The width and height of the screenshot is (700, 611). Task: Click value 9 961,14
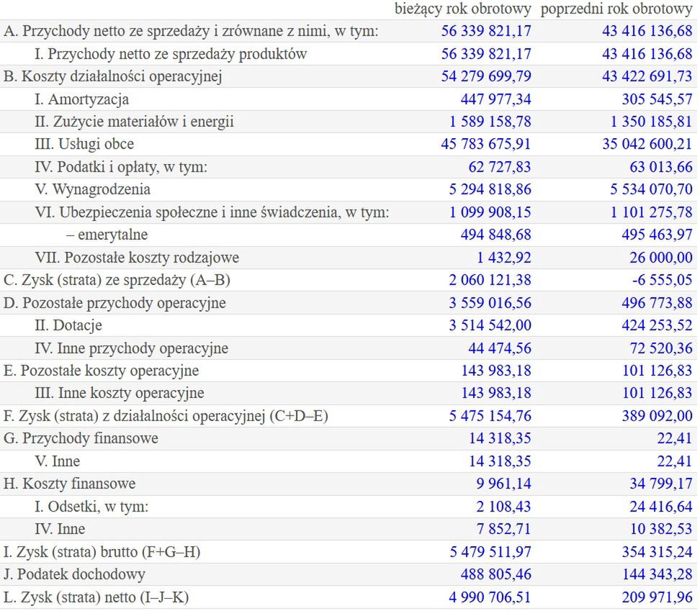click(x=504, y=484)
